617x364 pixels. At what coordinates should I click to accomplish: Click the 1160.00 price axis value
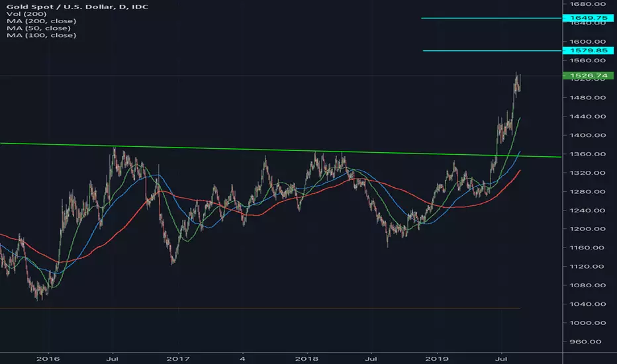tap(588, 248)
